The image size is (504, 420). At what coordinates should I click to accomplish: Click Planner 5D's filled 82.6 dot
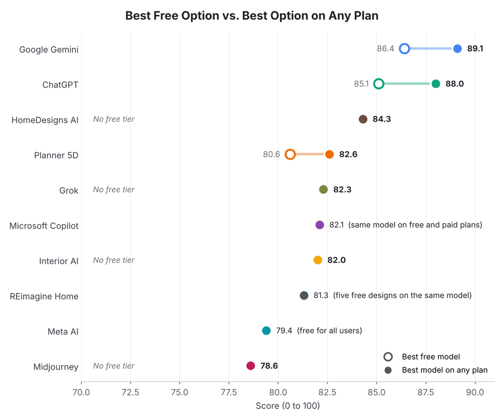[x=329, y=155]
